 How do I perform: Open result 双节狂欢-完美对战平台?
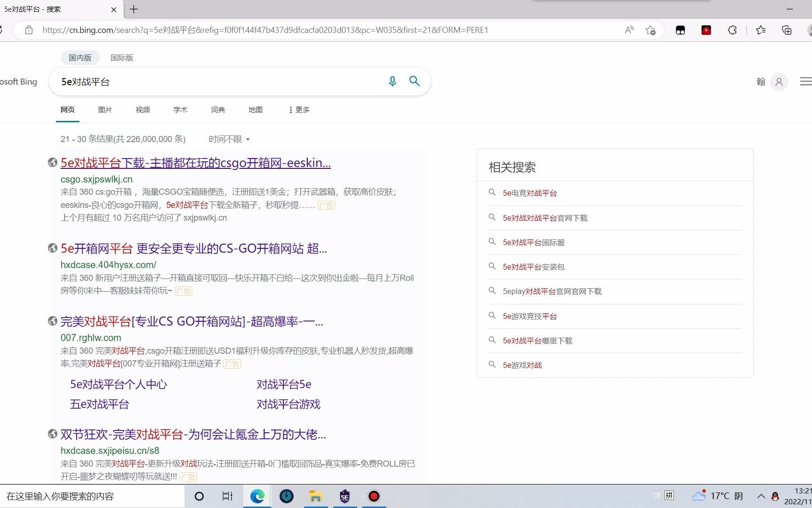point(193,434)
